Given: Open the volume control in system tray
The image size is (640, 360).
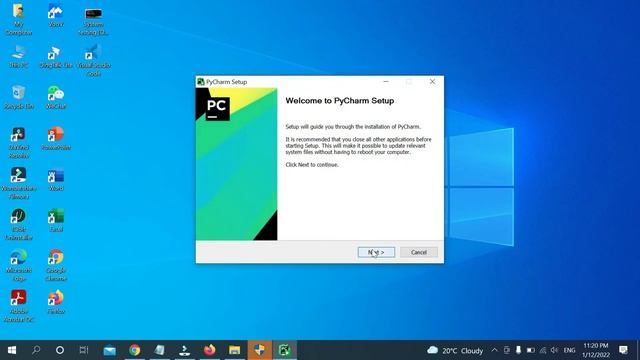Looking at the screenshot, I should 554,350.
